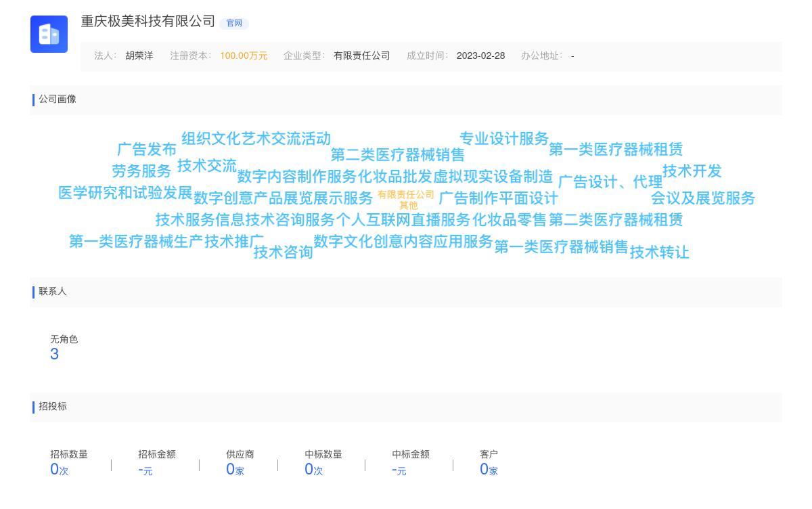Click word cloud tag 劳务服务
812x509 pixels.
click(x=141, y=171)
